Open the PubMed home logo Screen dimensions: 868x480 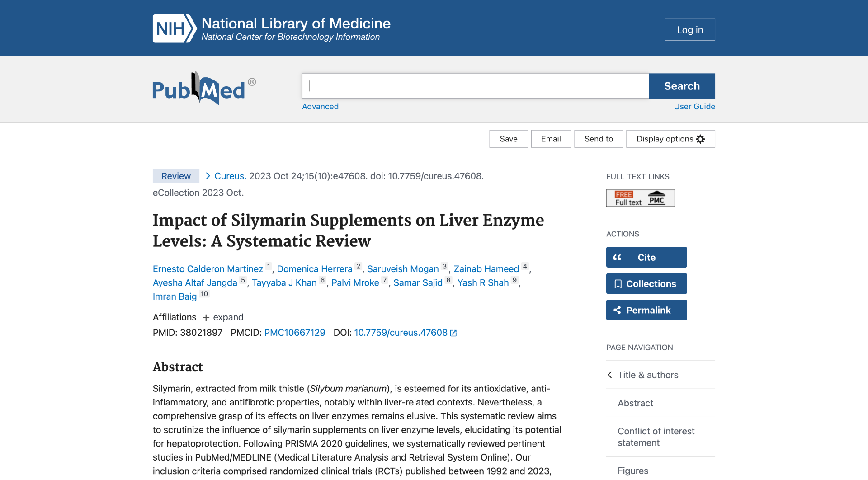(204, 89)
